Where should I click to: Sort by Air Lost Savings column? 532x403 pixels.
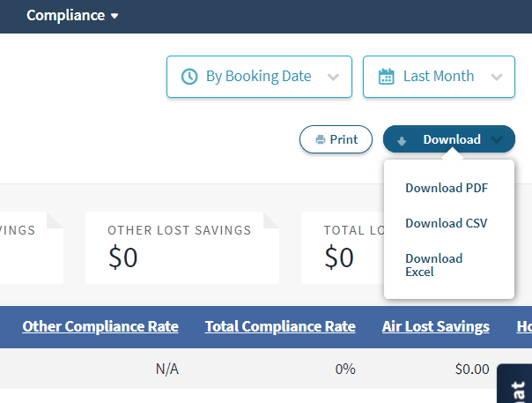pyautogui.click(x=435, y=326)
